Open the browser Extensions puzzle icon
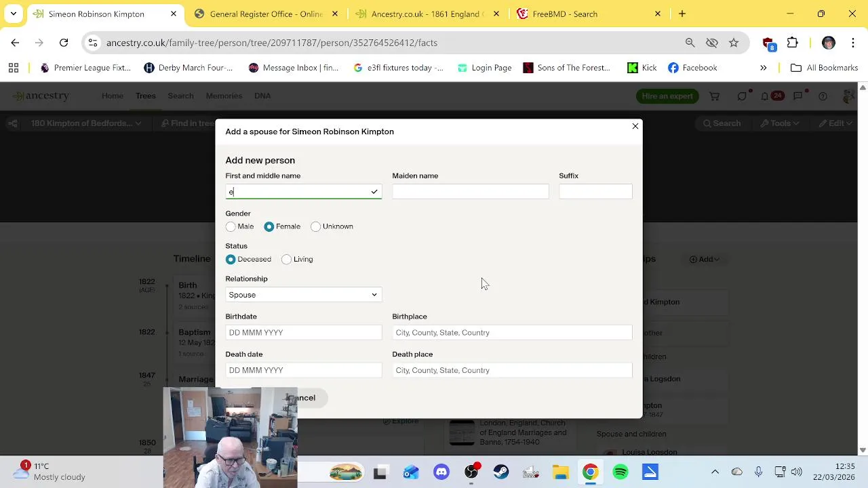Image resolution: width=868 pixels, height=488 pixels. point(792,43)
